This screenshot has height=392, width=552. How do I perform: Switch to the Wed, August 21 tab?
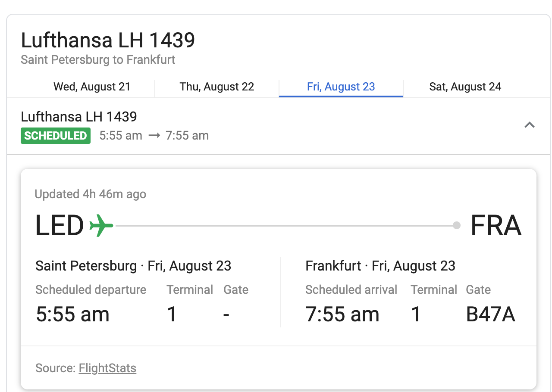(92, 87)
